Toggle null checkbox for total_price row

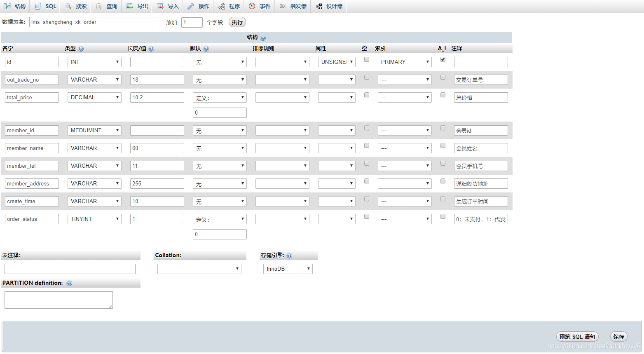(x=367, y=95)
